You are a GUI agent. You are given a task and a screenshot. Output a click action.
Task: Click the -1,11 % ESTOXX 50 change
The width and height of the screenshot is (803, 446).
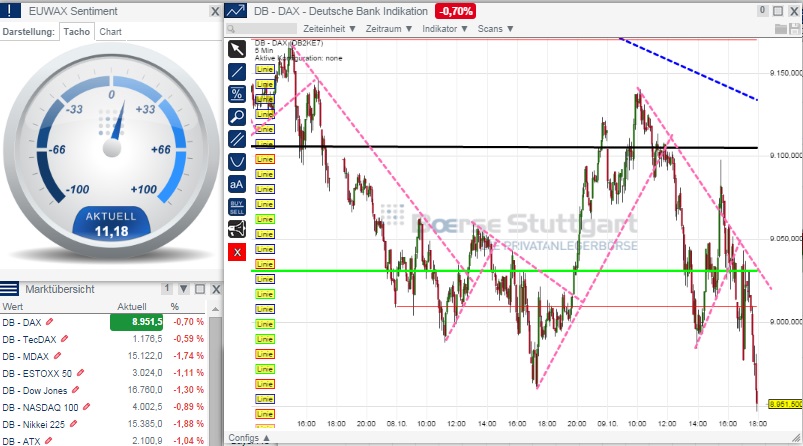[188, 373]
